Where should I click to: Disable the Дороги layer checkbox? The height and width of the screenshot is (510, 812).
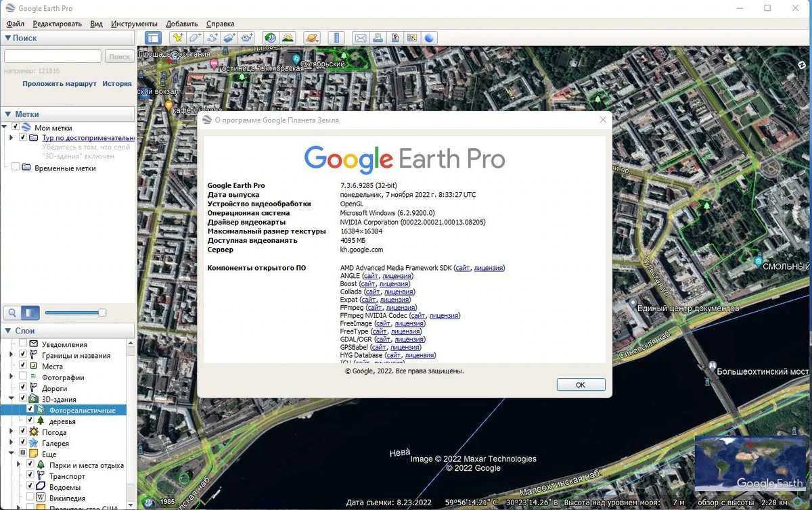pos(23,388)
